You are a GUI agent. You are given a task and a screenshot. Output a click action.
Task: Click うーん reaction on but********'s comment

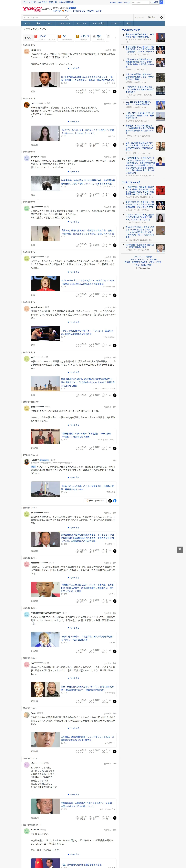click(107, 145)
